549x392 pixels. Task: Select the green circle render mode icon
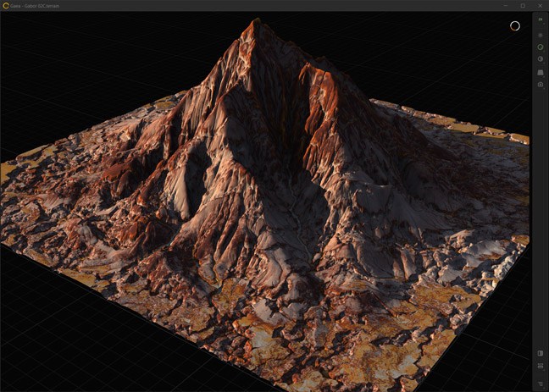[541, 47]
